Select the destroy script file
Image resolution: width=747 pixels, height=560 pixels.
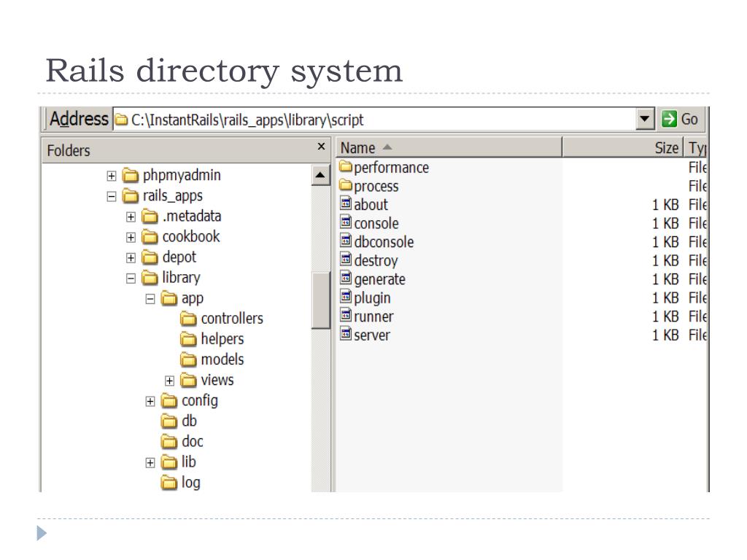coord(375,260)
